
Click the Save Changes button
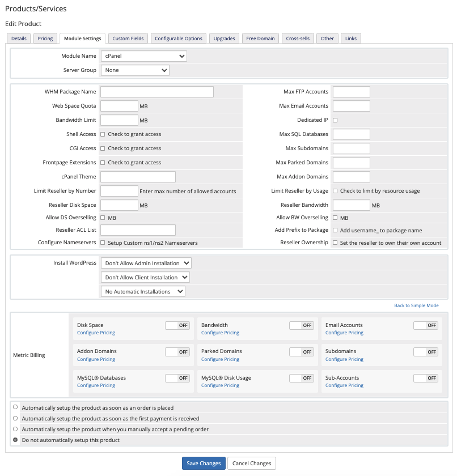click(x=204, y=464)
